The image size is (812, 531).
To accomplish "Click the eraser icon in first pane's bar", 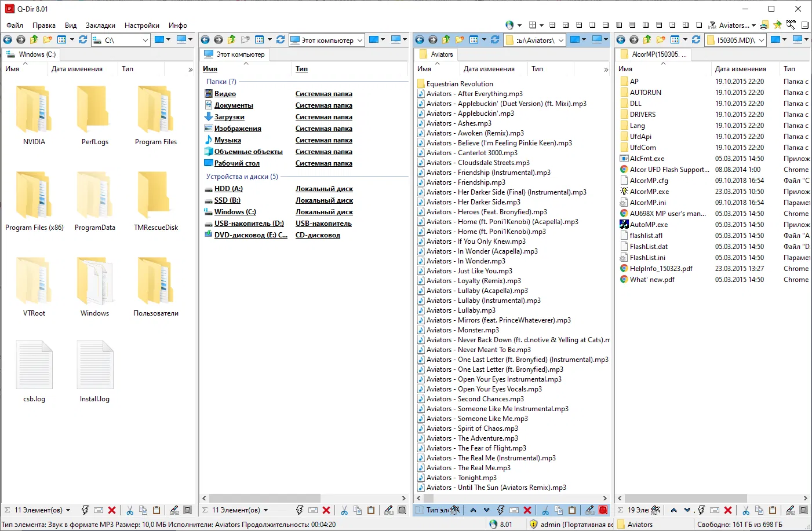I will tap(174, 510).
